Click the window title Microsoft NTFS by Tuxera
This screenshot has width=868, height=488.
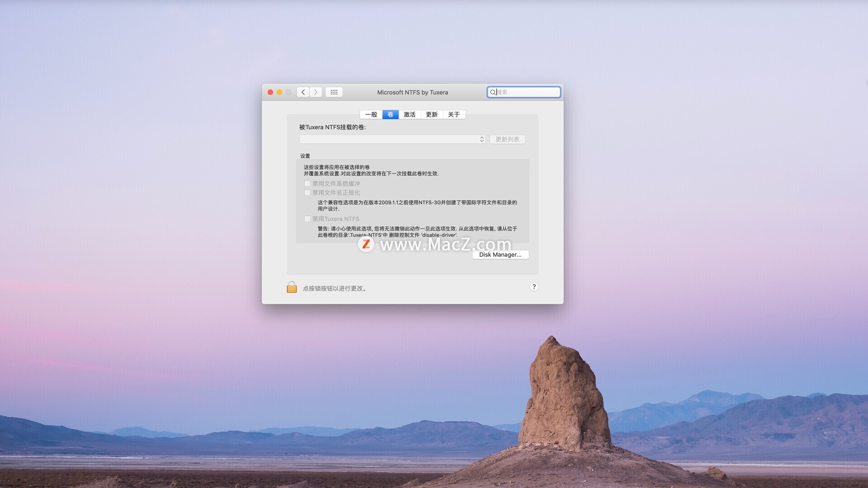point(413,92)
